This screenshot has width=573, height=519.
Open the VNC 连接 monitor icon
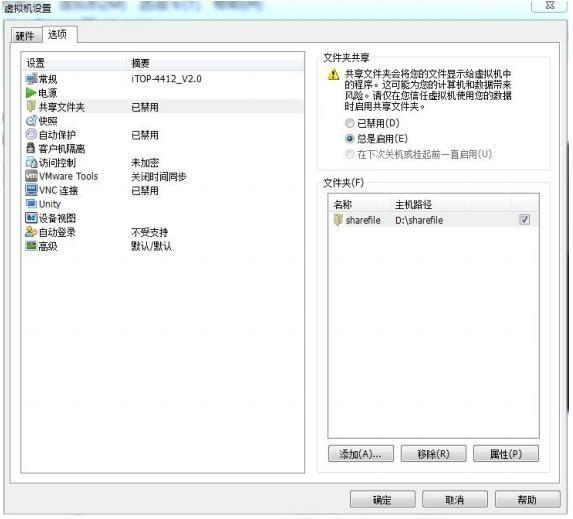[31, 190]
